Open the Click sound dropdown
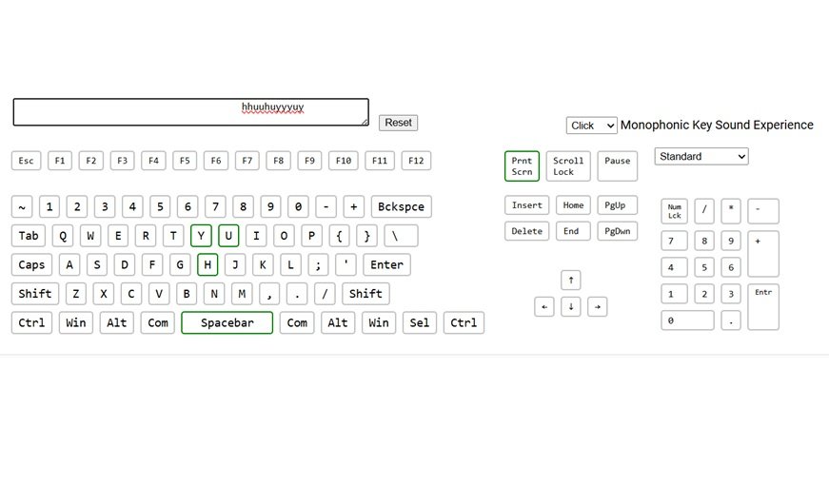Image resolution: width=829 pixels, height=504 pixels. click(x=591, y=126)
